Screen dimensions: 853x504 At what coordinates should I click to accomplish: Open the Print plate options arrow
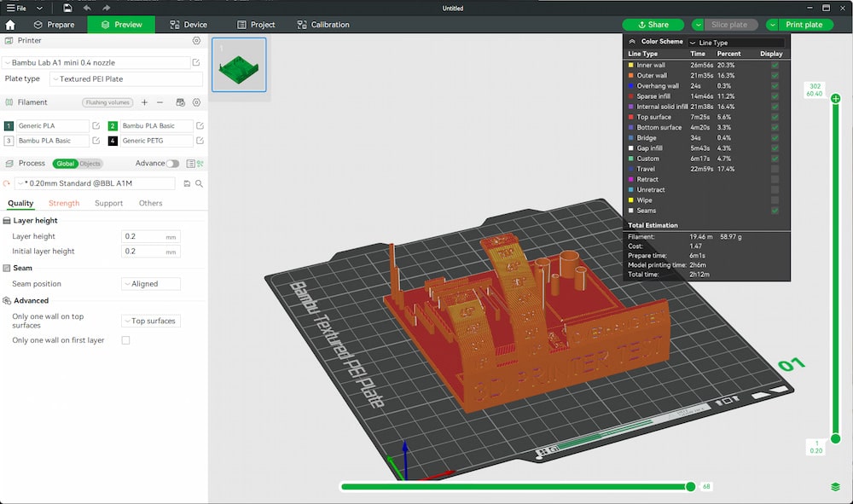773,25
